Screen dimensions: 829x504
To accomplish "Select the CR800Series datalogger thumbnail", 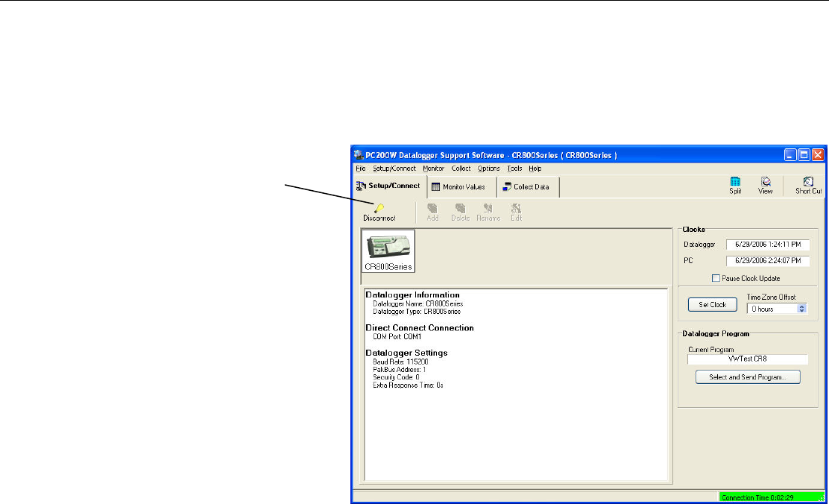I will pyautogui.click(x=388, y=251).
